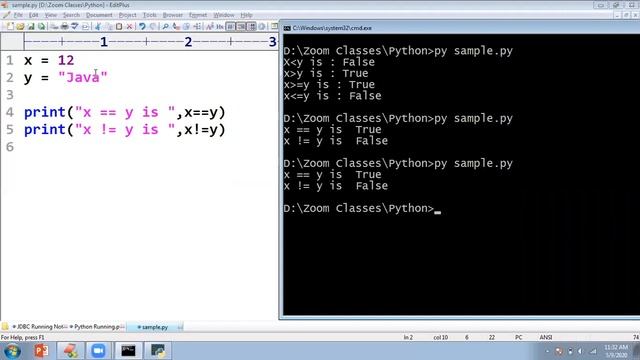Screen dimensions: 640x360
Task: Open the EditPlus taskbar icon
Action: 70,351
